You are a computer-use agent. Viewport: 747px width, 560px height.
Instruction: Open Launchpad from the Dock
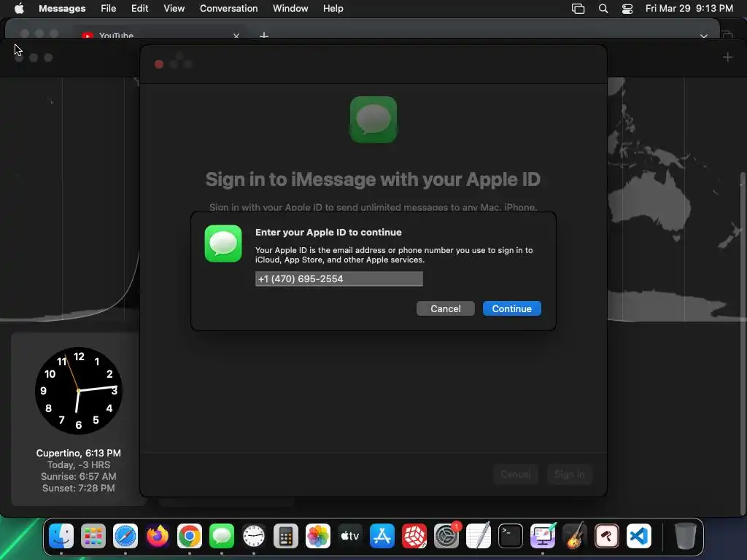(93, 536)
